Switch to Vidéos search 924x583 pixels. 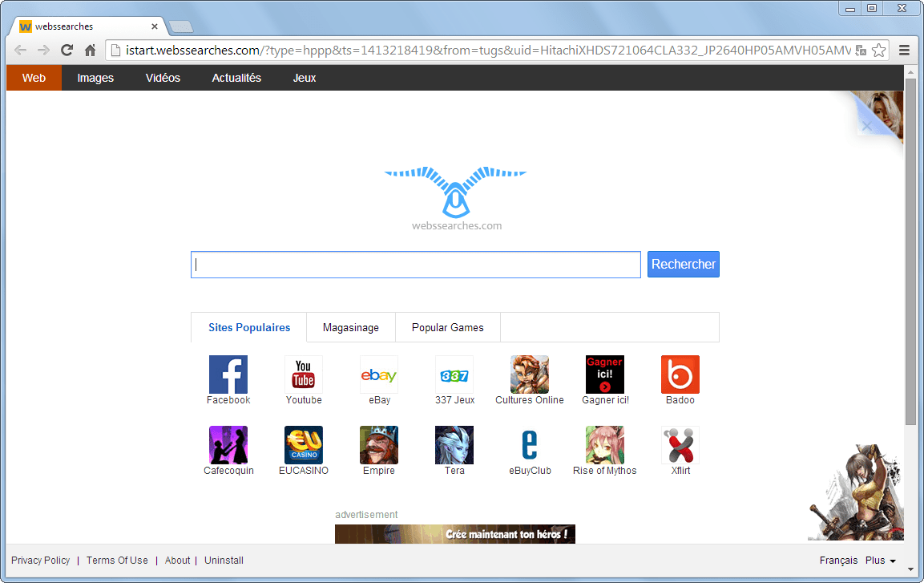coord(163,78)
